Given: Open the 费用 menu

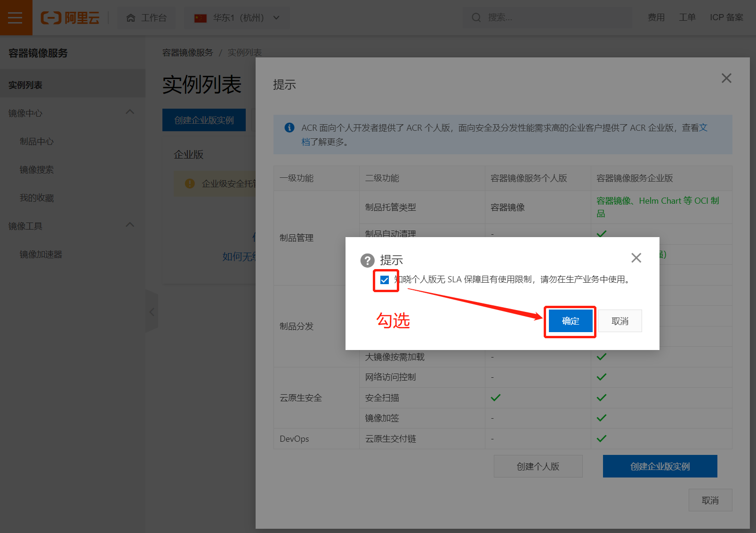Looking at the screenshot, I should coord(656,17).
